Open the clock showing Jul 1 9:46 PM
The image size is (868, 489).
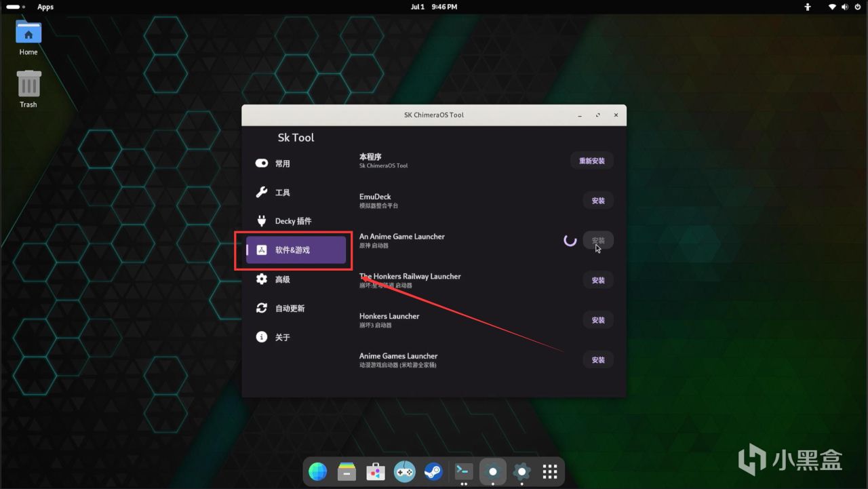434,7
